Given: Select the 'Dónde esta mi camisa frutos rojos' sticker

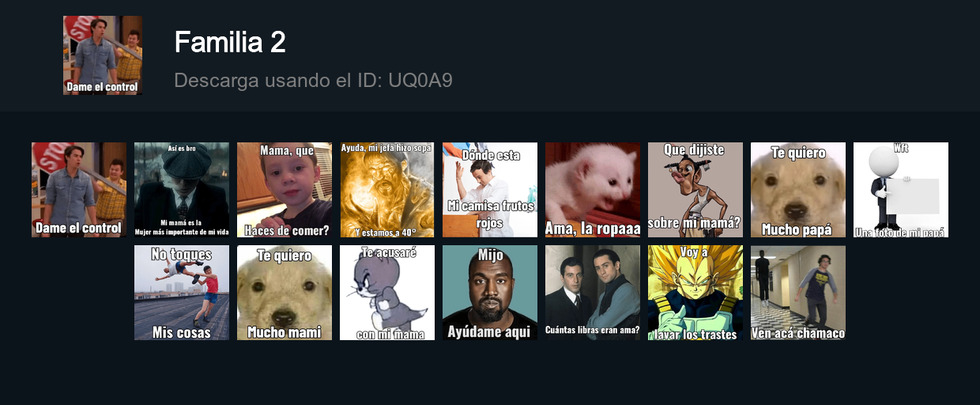Looking at the screenshot, I should pyautogui.click(x=490, y=190).
